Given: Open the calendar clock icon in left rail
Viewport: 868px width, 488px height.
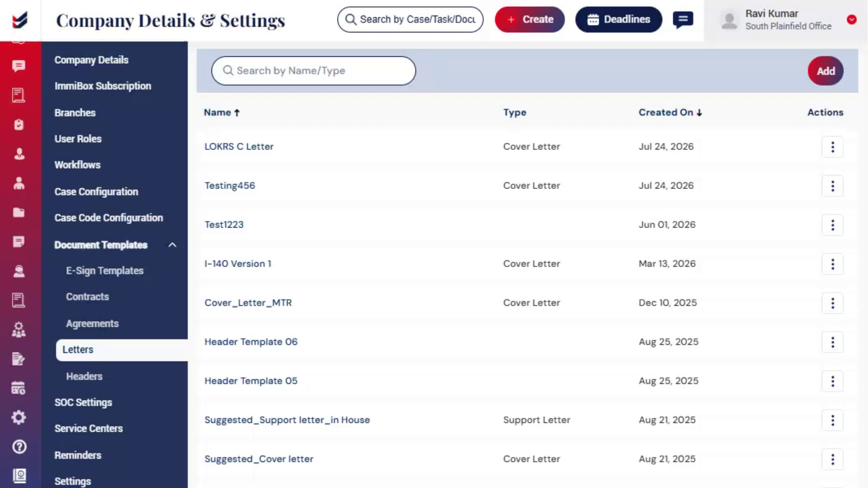Looking at the screenshot, I should click(x=18, y=388).
